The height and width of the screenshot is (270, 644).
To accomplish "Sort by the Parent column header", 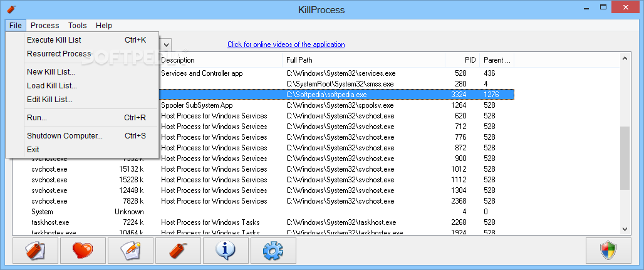I will (497, 60).
